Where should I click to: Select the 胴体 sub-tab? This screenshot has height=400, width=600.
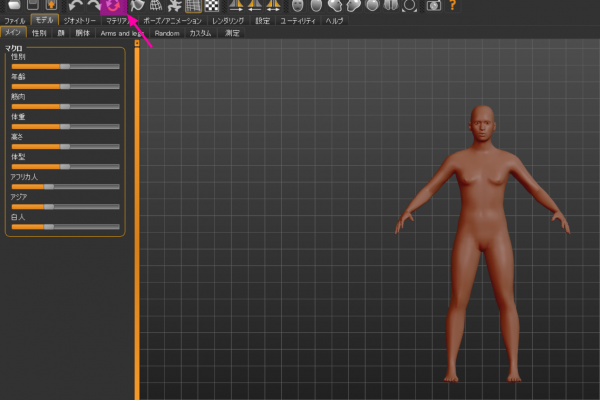pos(82,33)
